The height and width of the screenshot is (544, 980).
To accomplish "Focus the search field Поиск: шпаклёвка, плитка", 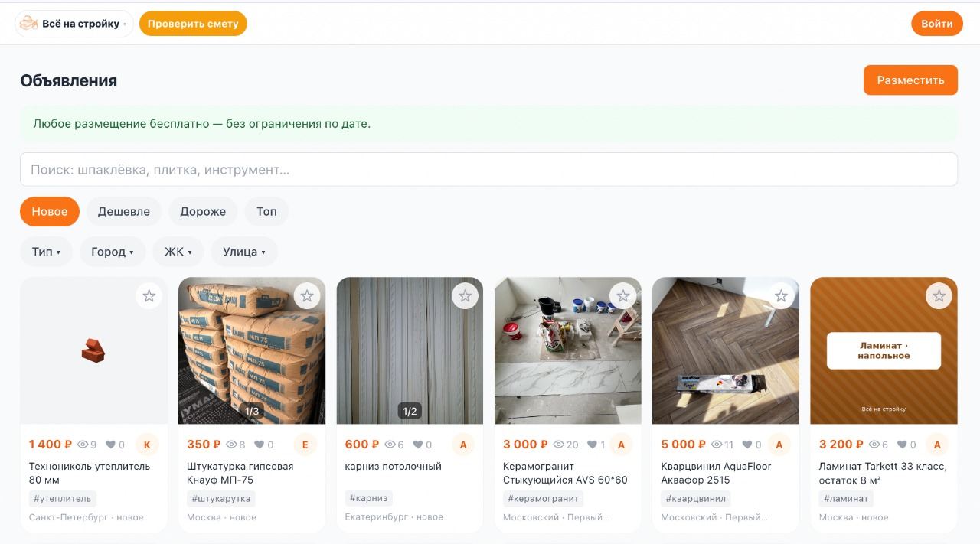I will tap(488, 170).
